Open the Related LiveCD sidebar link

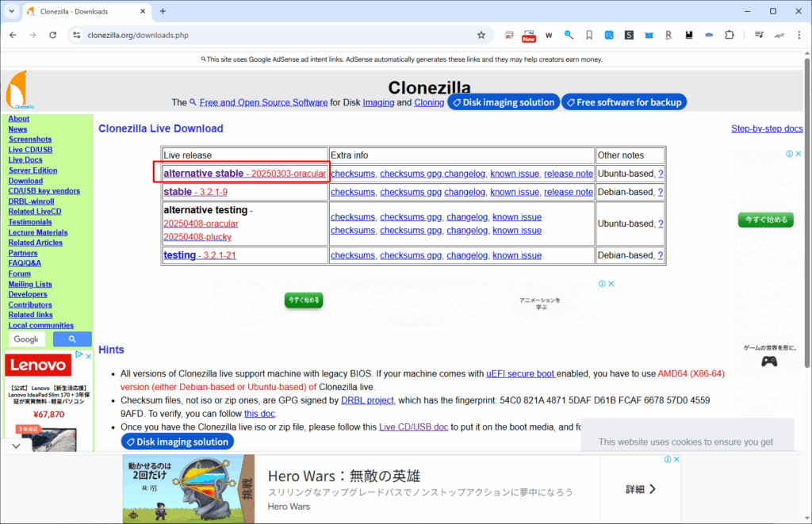[x=35, y=212]
